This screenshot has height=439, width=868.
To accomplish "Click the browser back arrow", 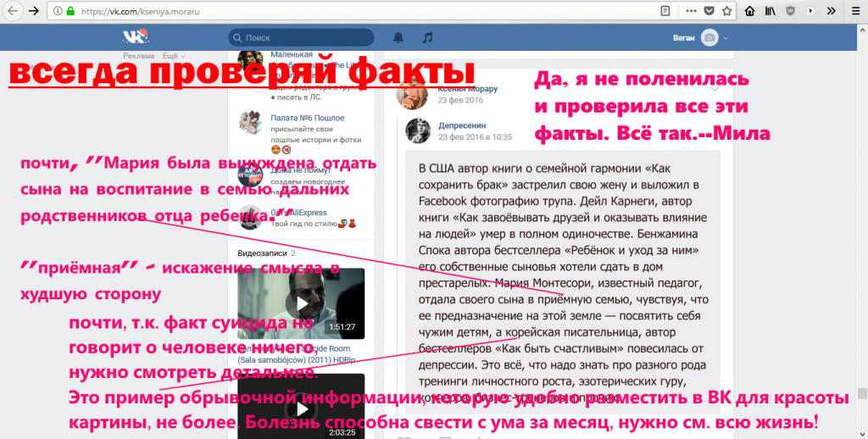I will point(12,12).
